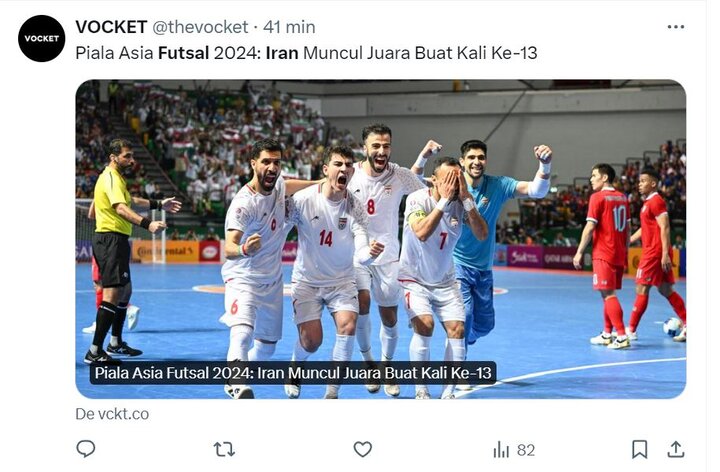The image size is (720, 472).
Task: View analytics via the bar chart icon
Action: click(x=501, y=450)
